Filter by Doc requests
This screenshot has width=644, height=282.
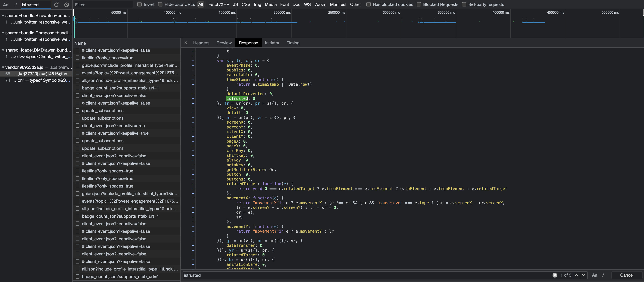(x=296, y=4)
